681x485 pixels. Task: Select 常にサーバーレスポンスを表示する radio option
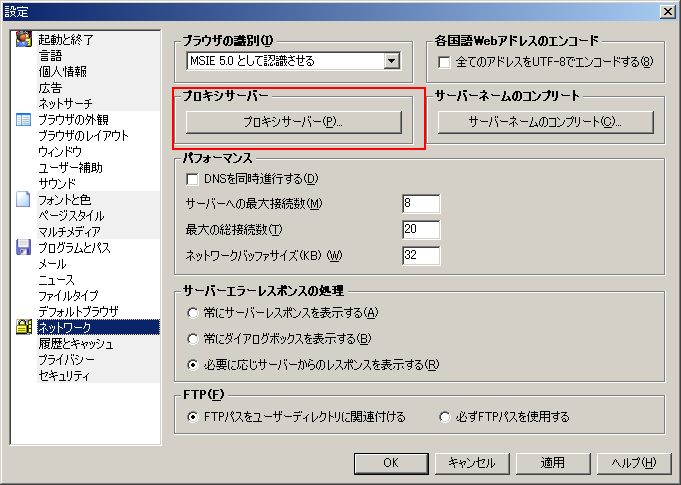[193, 313]
